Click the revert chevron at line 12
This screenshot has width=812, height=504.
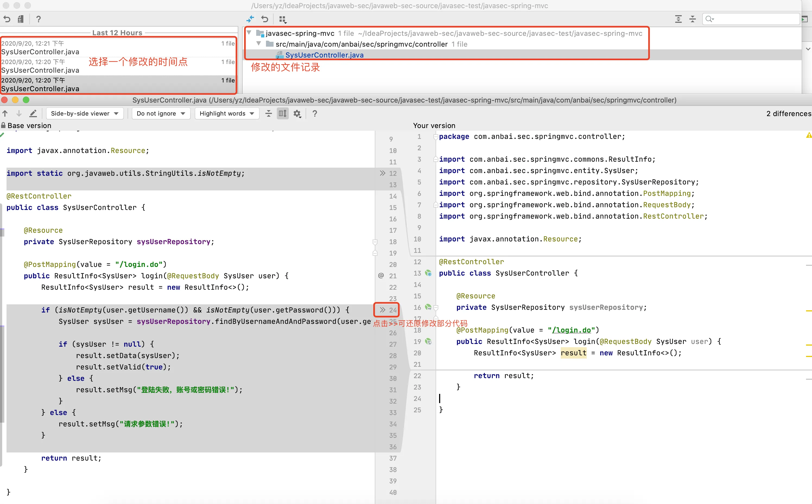[382, 173]
